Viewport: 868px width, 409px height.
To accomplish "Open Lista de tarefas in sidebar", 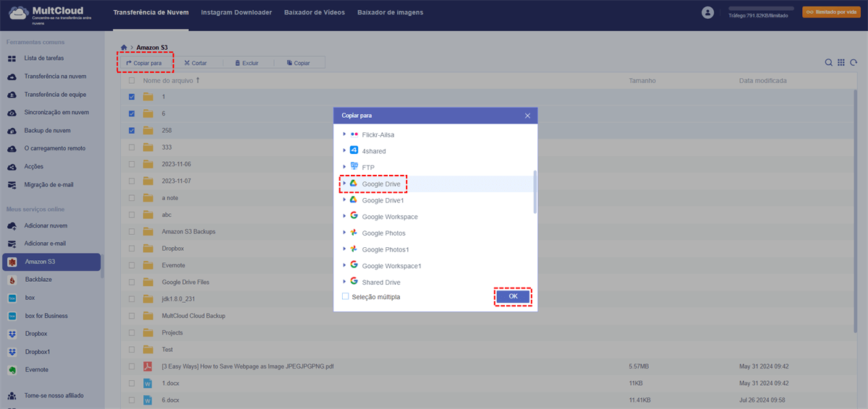I will click(43, 58).
